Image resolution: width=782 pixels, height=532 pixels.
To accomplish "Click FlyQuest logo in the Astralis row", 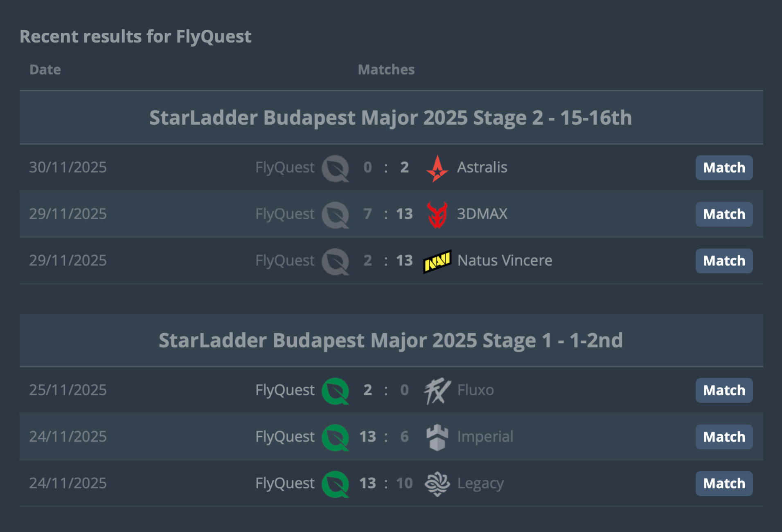I will (x=335, y=168).
